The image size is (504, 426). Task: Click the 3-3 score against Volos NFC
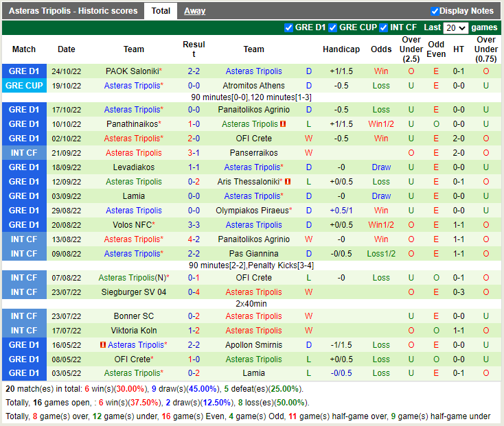[x=194, y=225]
